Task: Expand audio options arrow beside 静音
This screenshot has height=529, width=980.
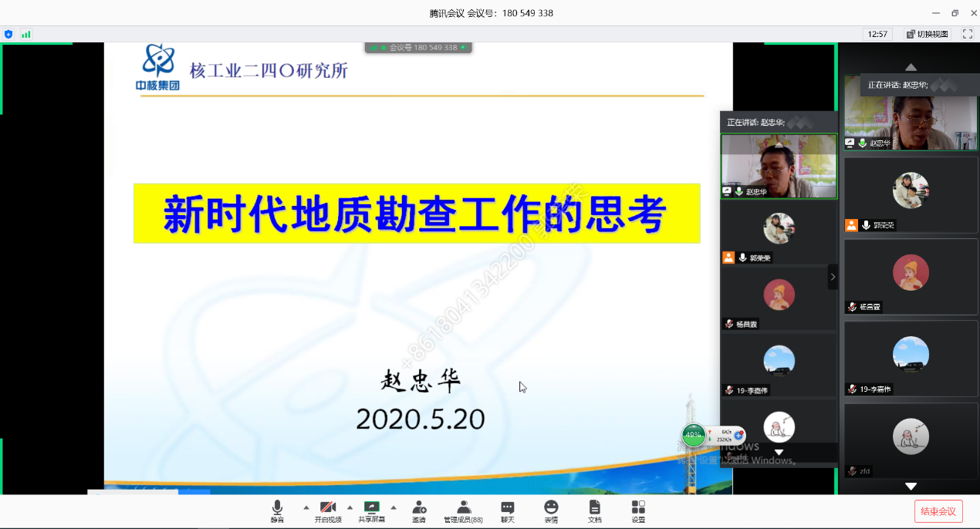Action: click(x=306, y=507)
